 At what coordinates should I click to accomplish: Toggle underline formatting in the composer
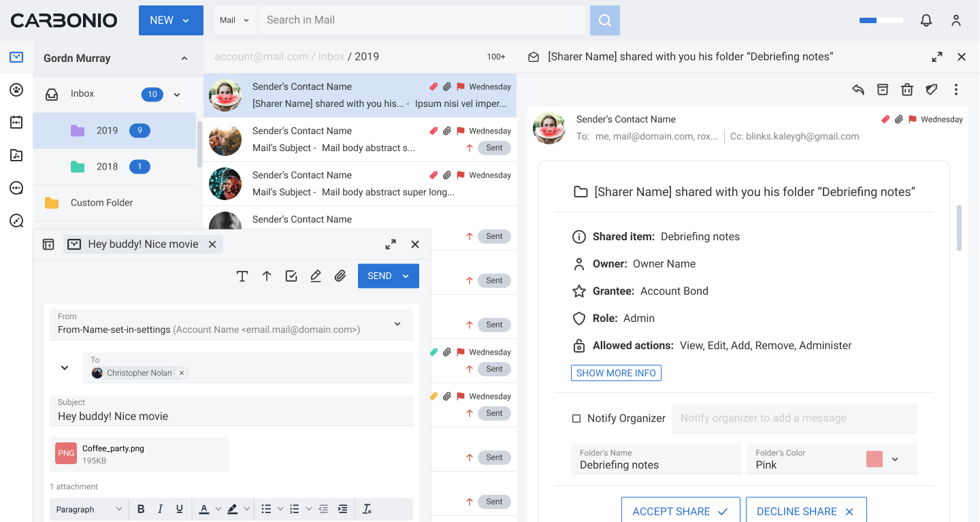click(179, 508)
